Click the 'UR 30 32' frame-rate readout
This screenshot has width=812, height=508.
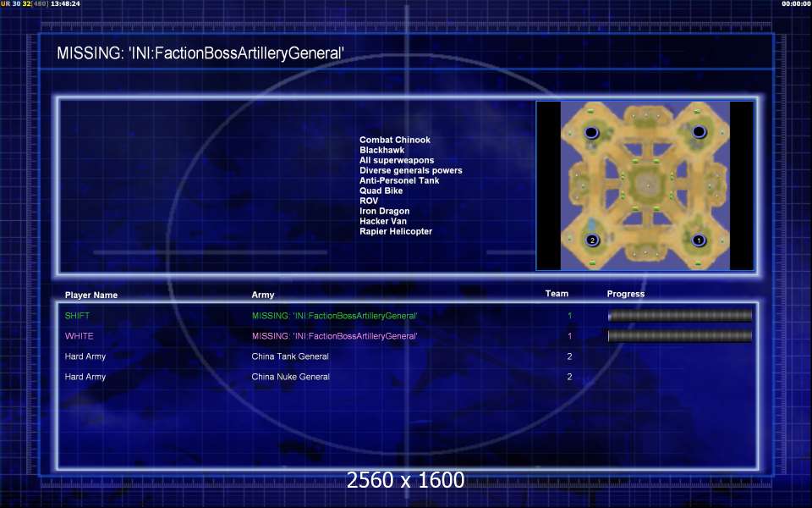pos(16,3)
